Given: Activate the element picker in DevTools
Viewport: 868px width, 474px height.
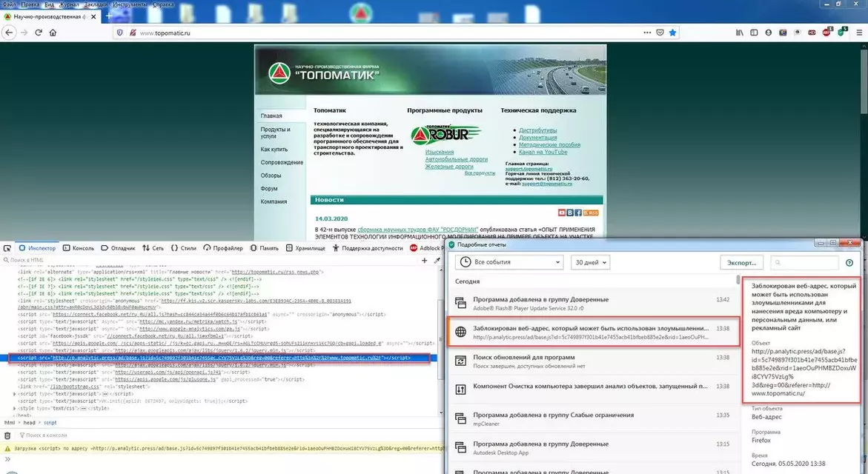Looking at the screenshot, I should [7, 248].
